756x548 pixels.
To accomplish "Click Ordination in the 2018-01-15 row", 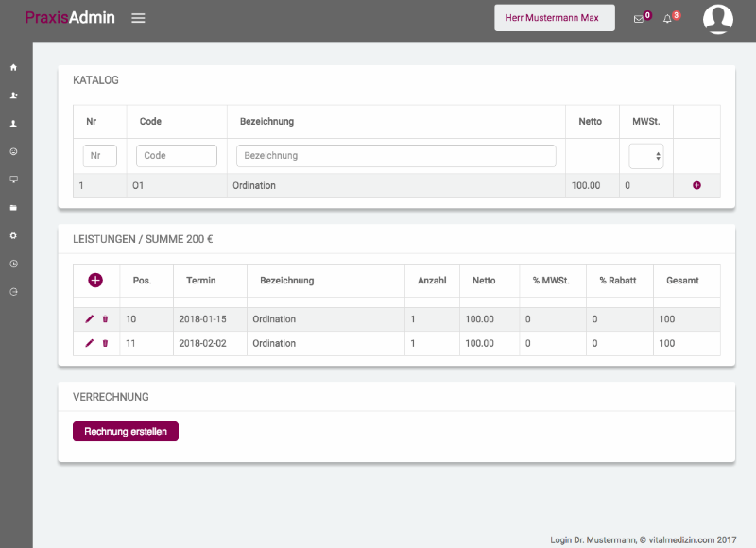I will pos(274,319).
